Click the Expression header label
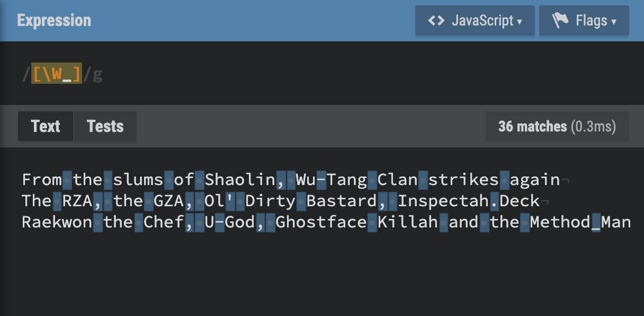Viewport: 644px width, 316px height. coord(54,21)
